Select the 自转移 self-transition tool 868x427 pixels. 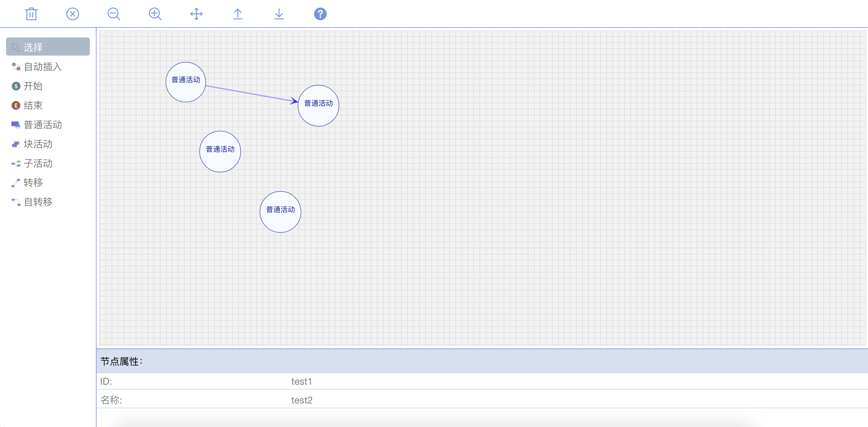(x=38, y=202)
